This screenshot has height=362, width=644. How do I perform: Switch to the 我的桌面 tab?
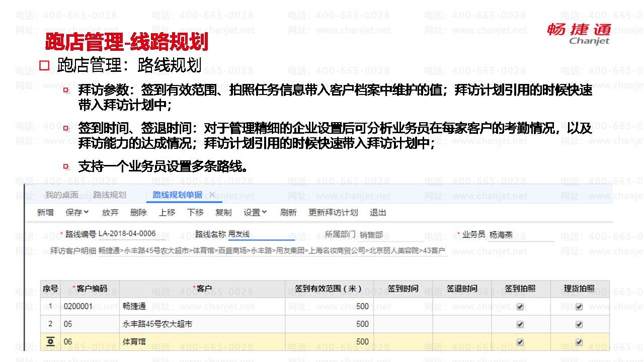pyautogui.click(x=61, y=195)
